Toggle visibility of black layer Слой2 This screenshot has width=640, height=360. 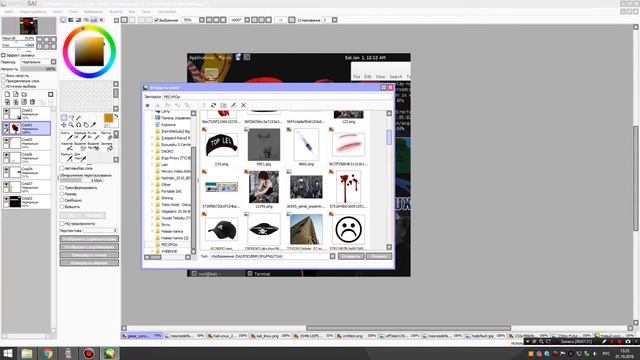click(x=6, y=199)
